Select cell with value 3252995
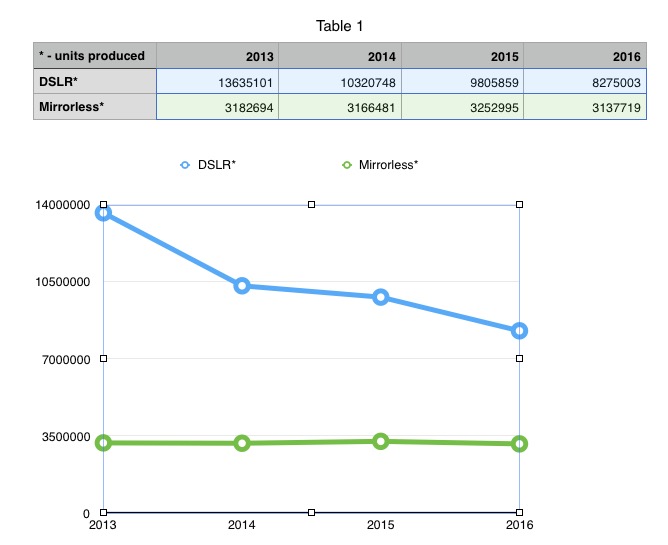This screenshot has width=668, height=545. (x=463, y=107)
